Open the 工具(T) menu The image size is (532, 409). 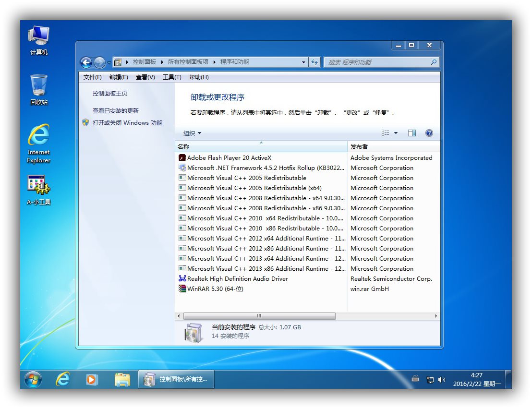coord(172,77)
